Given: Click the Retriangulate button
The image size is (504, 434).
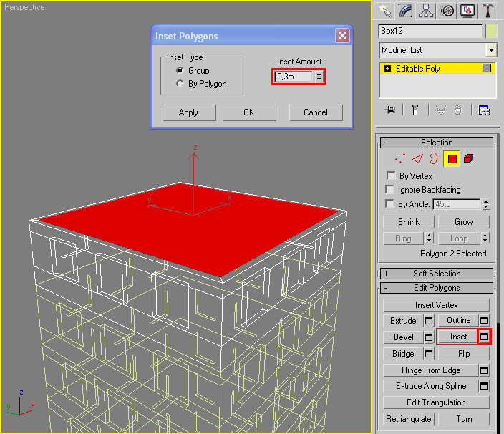Looking at the screenshot, I should [x=409, y=419].
